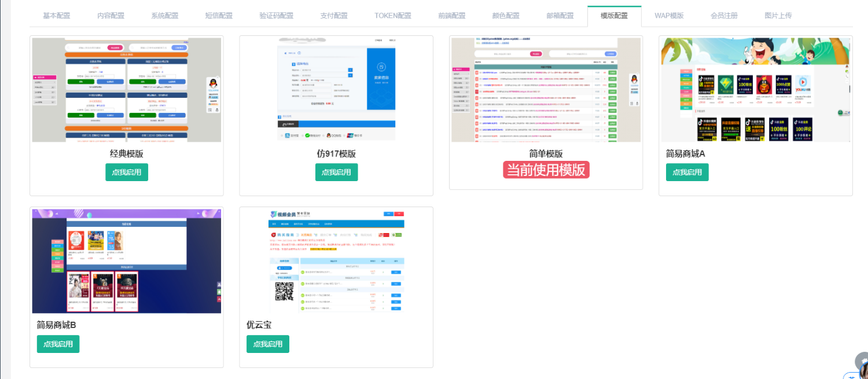
Task: Switch to the 内容配置 tab
Action: click(x=111, y=16)
